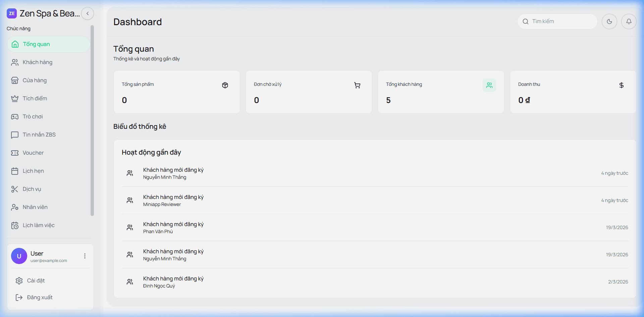Click the Tin nhắn ZBS message icon

15,135
